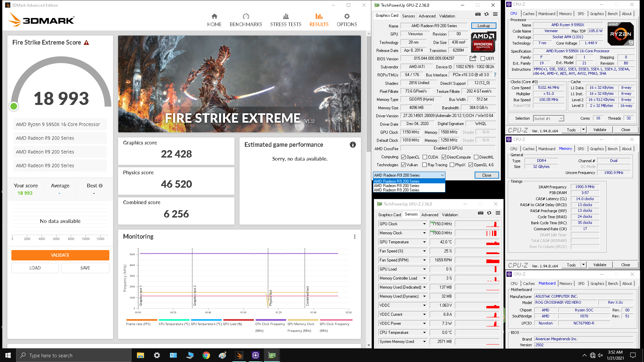Open hamburger menu in GPU-Z Sensors window

(x=498, y=213)
